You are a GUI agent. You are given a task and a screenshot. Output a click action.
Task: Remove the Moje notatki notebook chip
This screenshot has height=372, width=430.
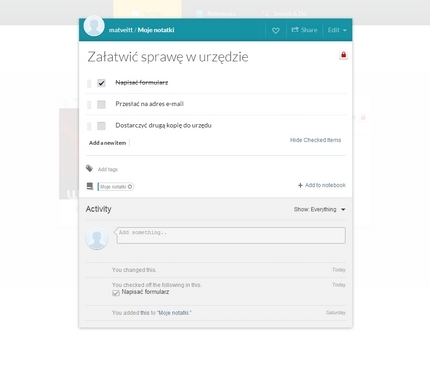click(130, 187)
